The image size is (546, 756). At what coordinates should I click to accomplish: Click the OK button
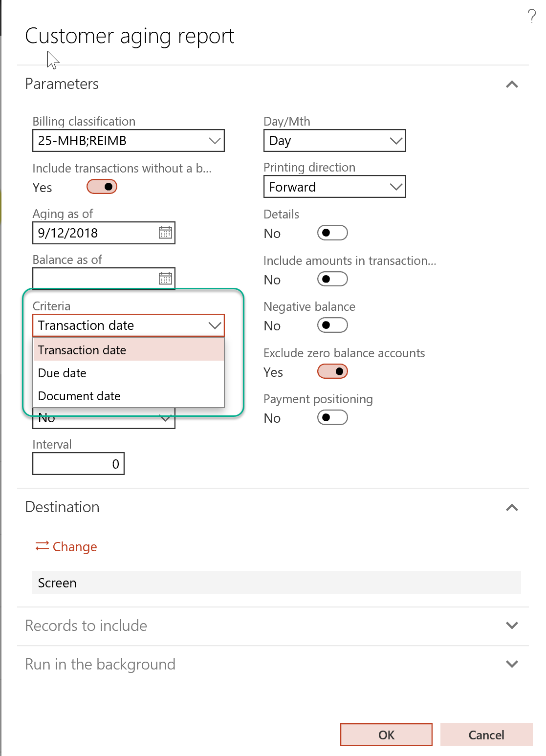(386, 735)
